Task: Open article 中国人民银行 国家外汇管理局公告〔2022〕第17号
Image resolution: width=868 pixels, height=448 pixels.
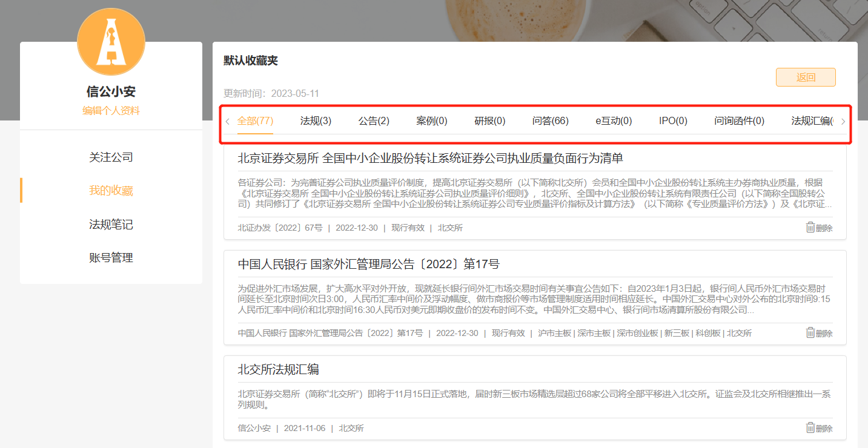Action: pyautogui.click(x=369, y=264)
